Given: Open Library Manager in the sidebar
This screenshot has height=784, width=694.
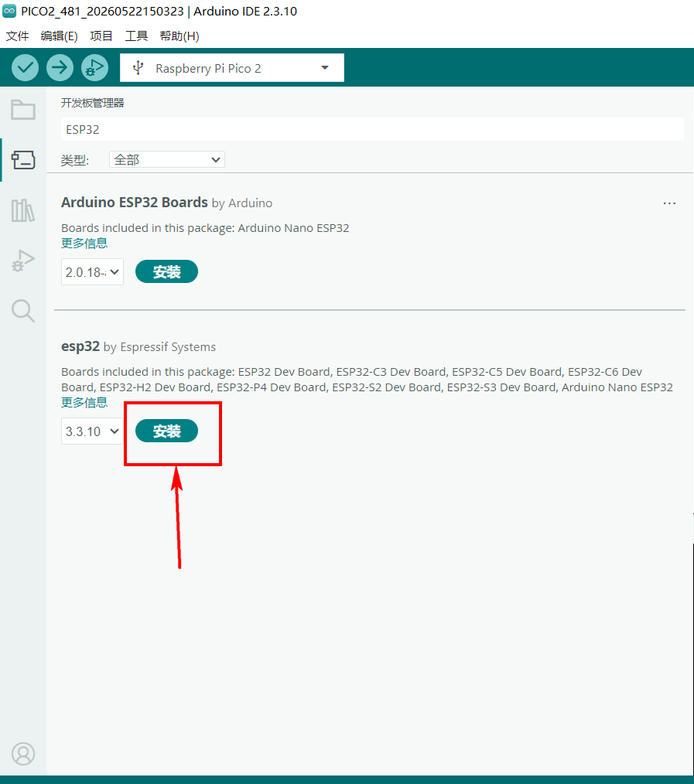Looking at the screenshot, I should click(x=23, y=210).
